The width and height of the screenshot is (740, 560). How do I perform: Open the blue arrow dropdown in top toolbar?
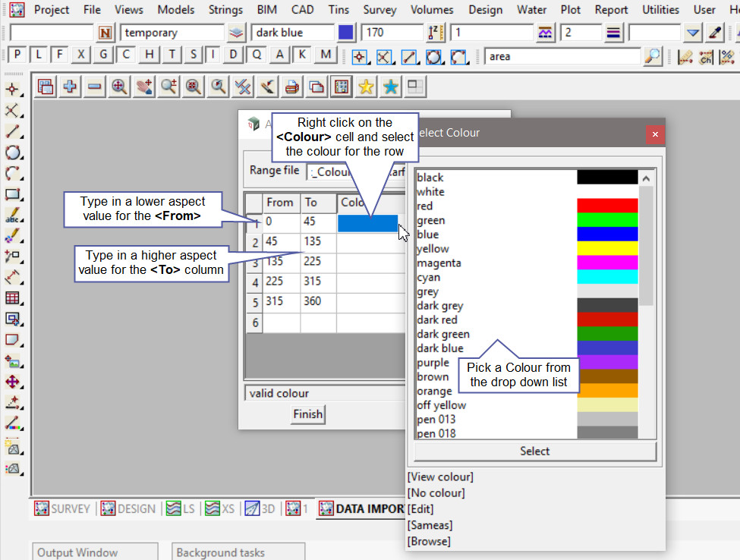(x=692, y=33)
